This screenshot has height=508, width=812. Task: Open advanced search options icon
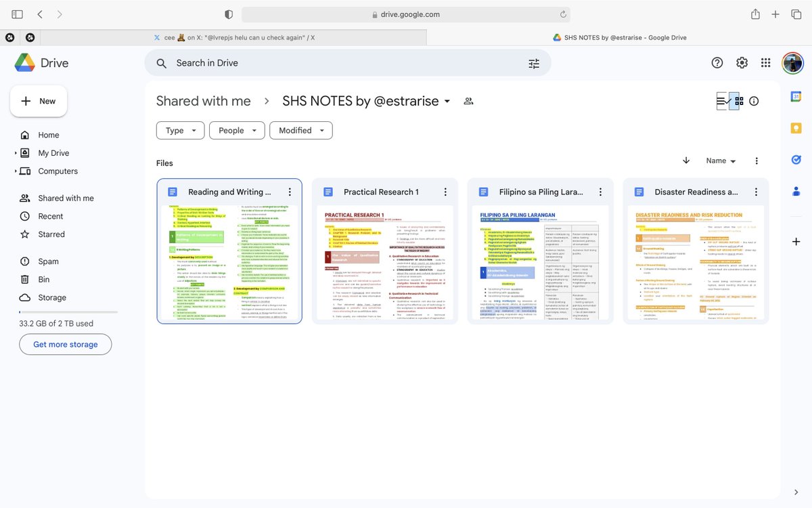pyautogui.click(x=534, y=63)
